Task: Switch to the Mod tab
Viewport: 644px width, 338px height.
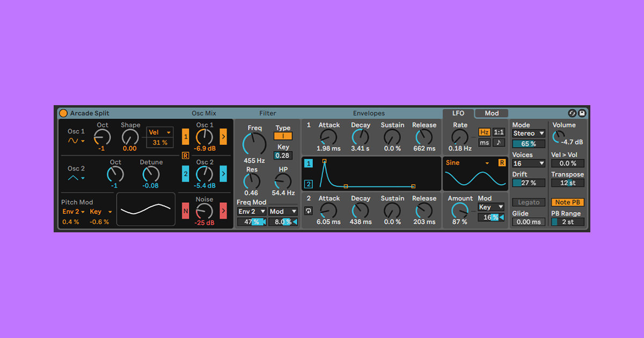Action: point(491,113)
